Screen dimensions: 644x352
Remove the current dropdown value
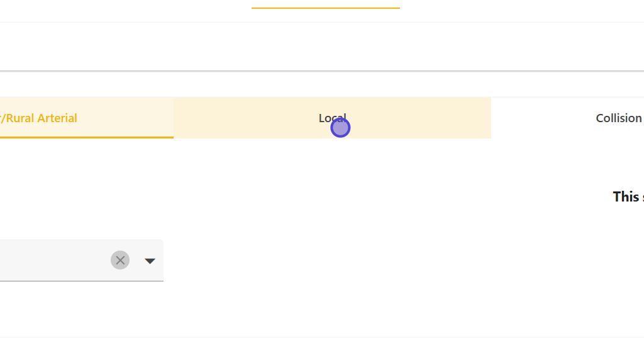[x=120, y=260]
